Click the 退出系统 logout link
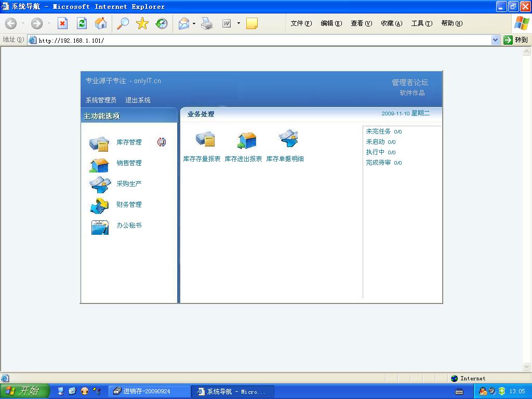Screen dimensions: 532x399 138,100
